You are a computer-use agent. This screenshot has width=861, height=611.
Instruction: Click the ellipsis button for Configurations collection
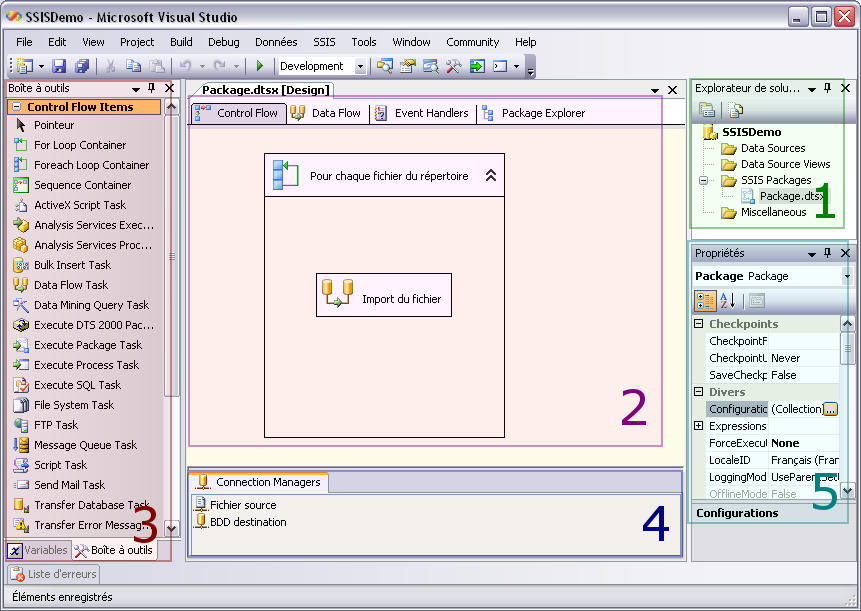coord(831,409)
